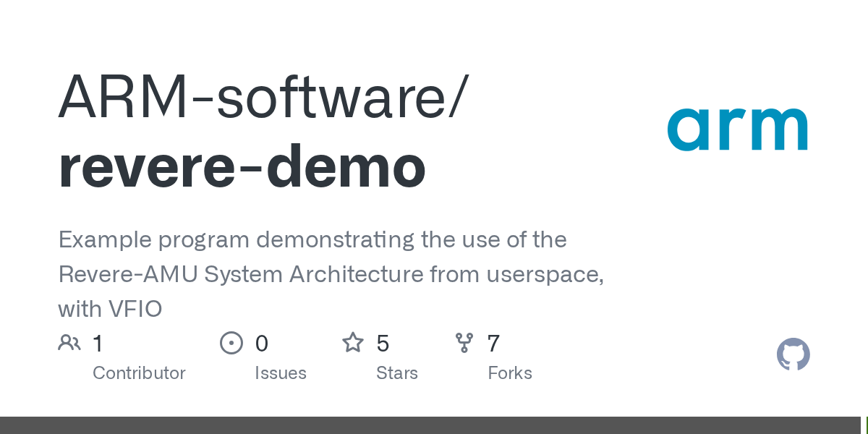Click the 'Contributor' label
This screenshot has width=868, height=434.
[139, 373]
